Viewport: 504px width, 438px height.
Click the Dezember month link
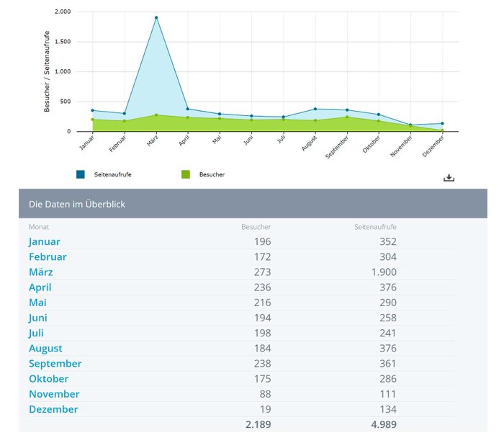point(53,409)
